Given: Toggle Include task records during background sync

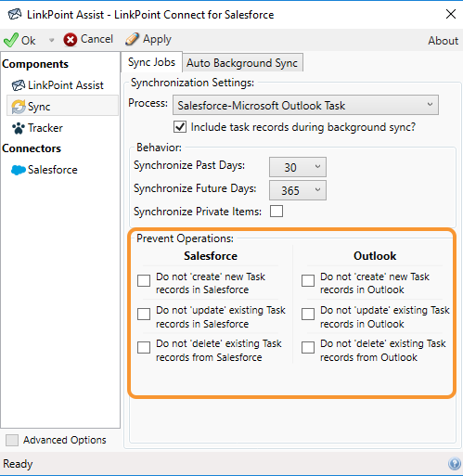Looking at the screenshot, I should pyautogui.click(x=180, y=127).
